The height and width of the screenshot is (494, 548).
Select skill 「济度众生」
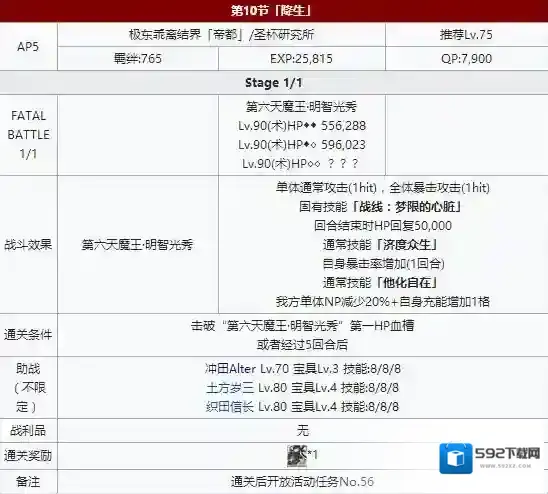pyautogui.click(x=405, y=244)
